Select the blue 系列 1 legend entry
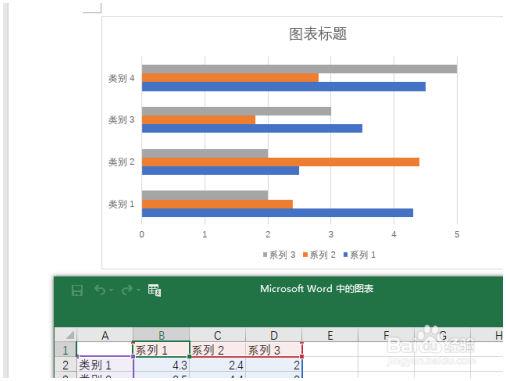Screen dimensions: 506x381 tap(359, 255)
